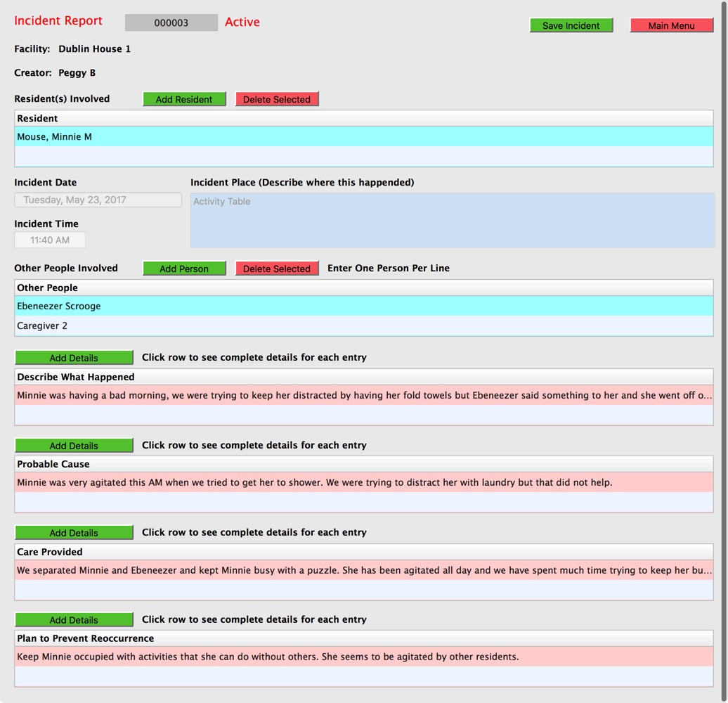Add details for Describe What Happened
The height and width of the screenshot is (703, 728).
pyautogui.click(x=74, y=358)
